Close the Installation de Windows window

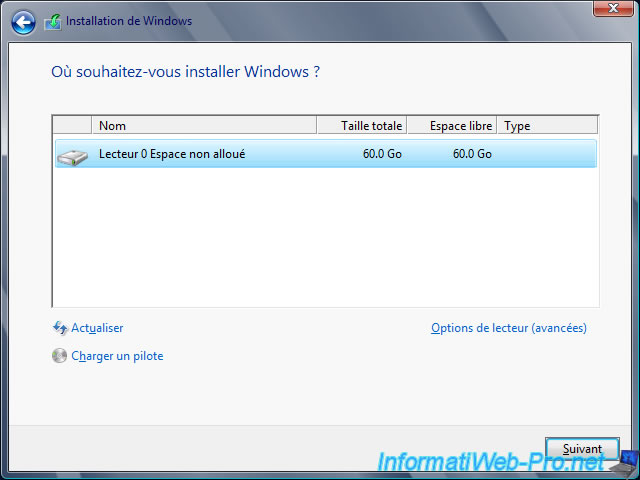(613, 8)
